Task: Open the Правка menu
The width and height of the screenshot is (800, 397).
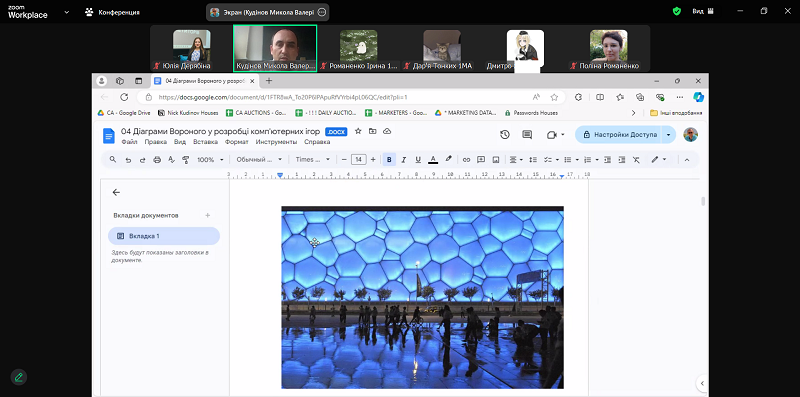Action: 156,142
